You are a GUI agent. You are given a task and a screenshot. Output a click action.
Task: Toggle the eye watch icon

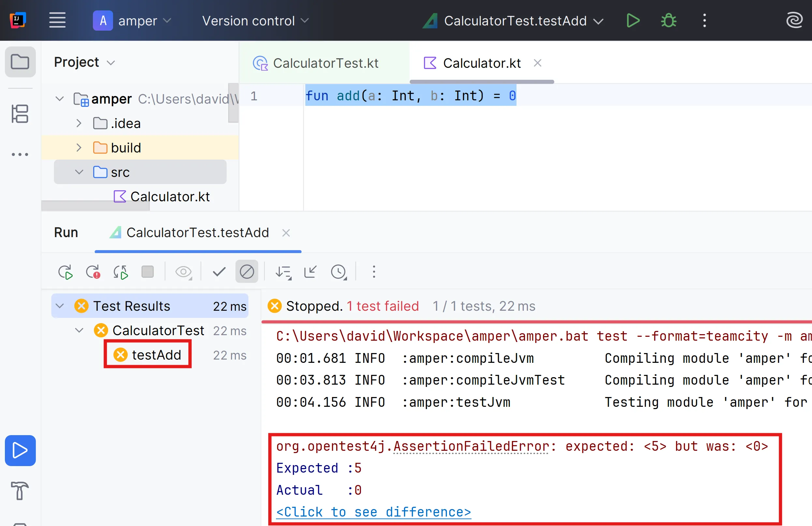pyautogui.click(x=183, y=272)
